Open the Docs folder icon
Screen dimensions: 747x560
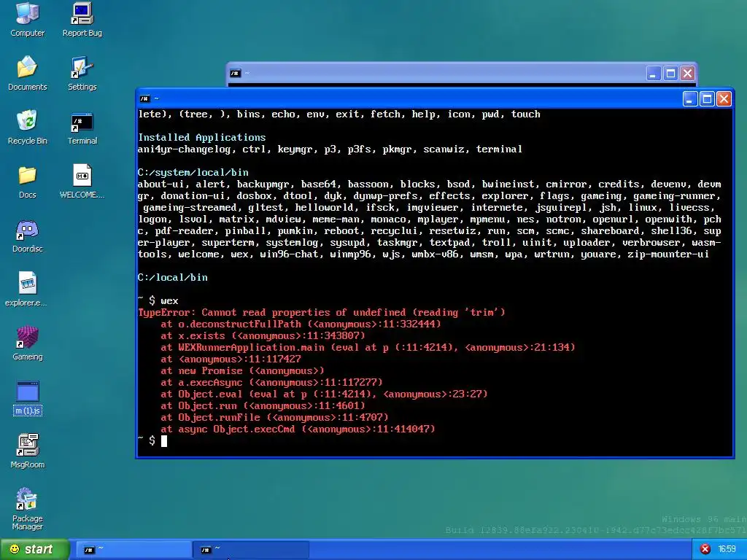click(x=27, y=181)
